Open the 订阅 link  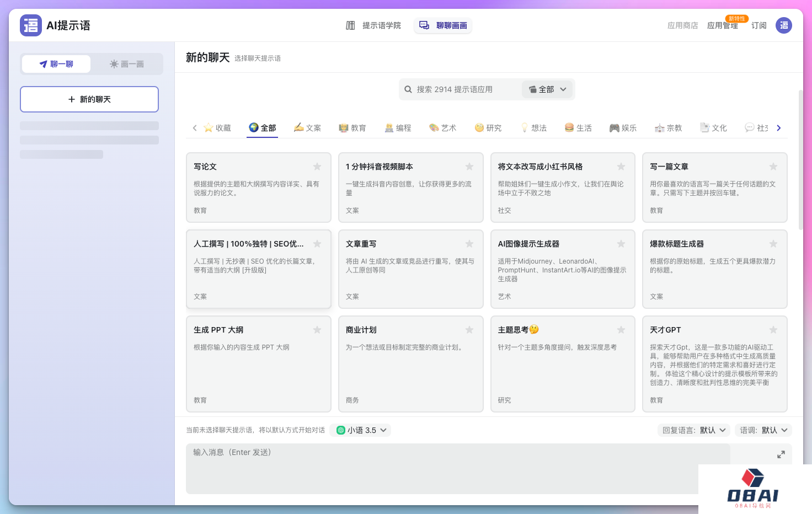click(758, 25)
